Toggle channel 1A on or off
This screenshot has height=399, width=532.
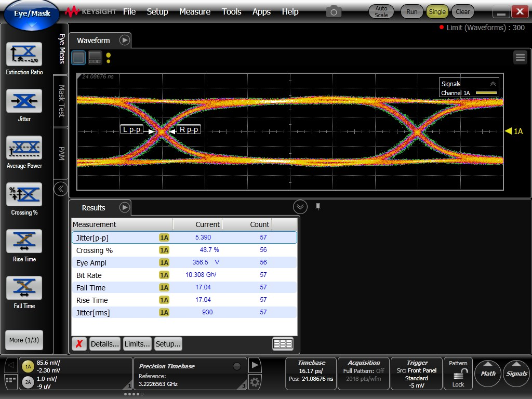tap(28, 366)
